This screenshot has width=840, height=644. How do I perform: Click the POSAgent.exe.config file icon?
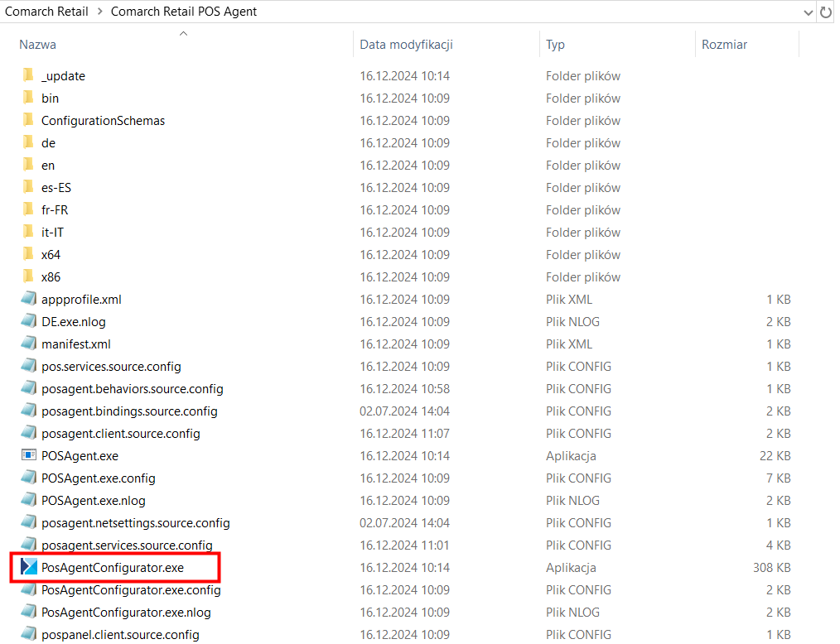pyautogui.click(x=29, y=478)
